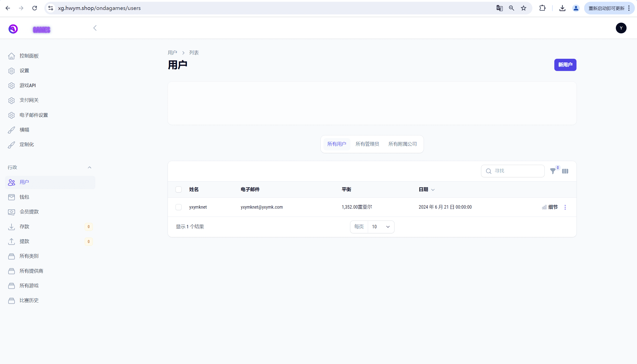Click the Y user avatar menu

point(621,28)
